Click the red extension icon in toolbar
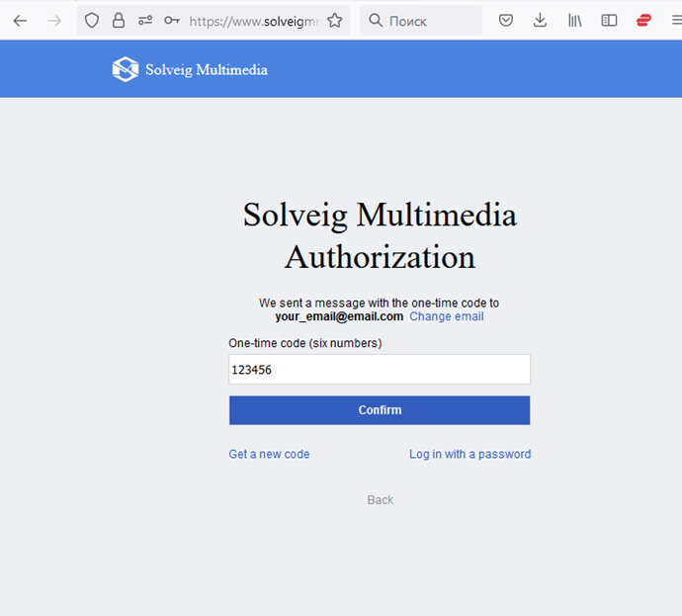The height and width of the screenshot is (616, 682). pos(643,20)
